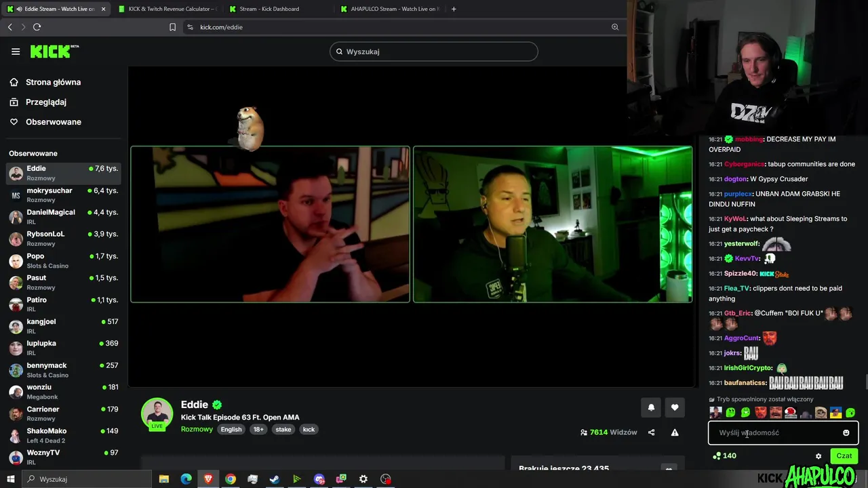This screenshot has width=868, height=488.
Task: Open RybsonLoL channel in sidebar
Action: (x=64, y=239)
